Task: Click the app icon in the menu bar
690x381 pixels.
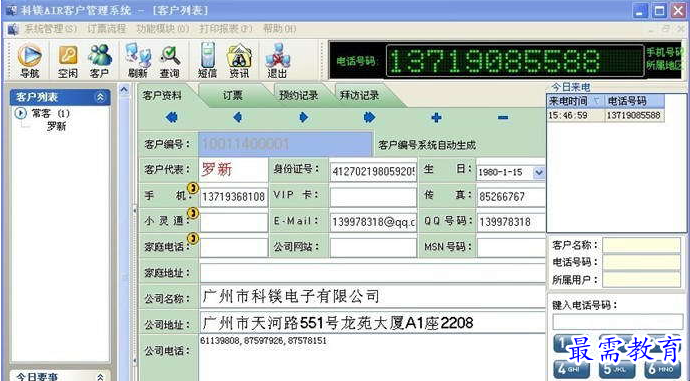Action: 13,29
